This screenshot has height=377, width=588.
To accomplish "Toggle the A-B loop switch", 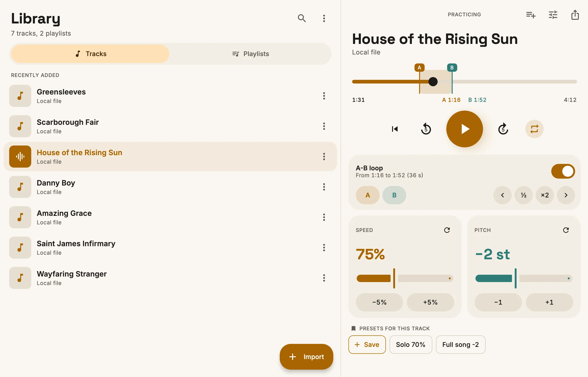I will [x=563, y=171].
